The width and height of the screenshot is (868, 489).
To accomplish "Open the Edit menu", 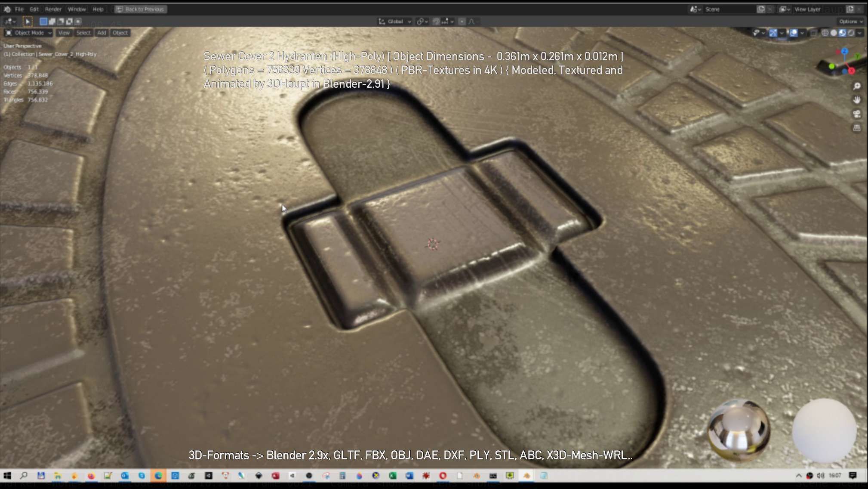I will pos(34,9).
